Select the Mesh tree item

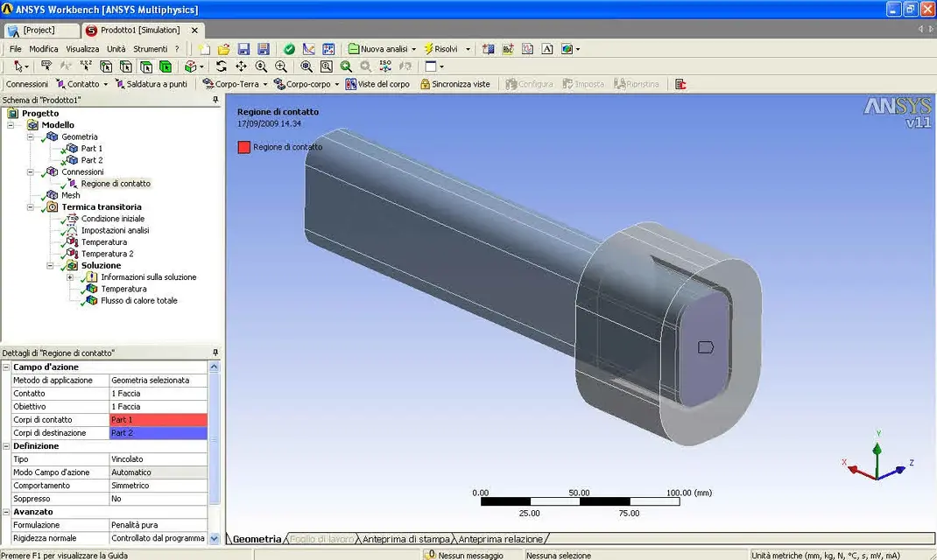(71, 195)
